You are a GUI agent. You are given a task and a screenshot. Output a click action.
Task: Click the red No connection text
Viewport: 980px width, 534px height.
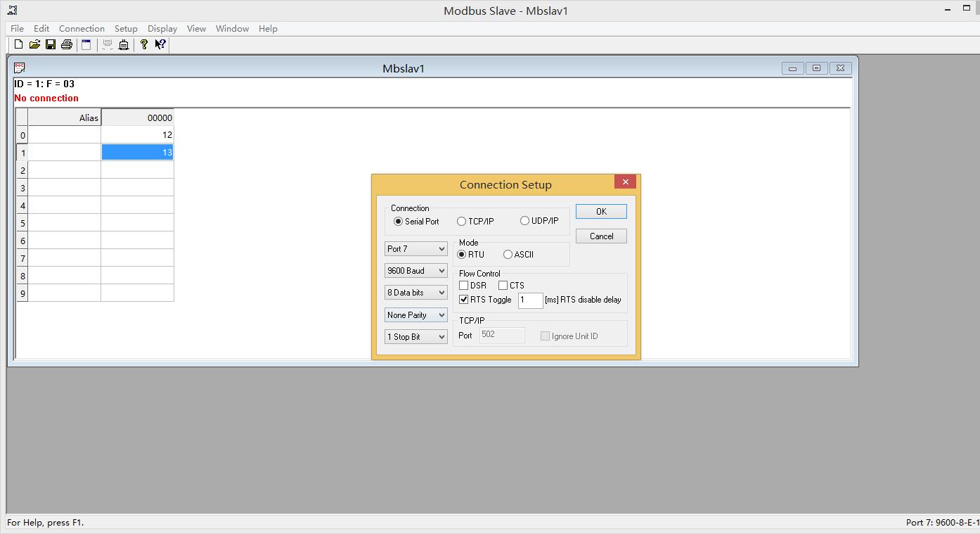[46, 98]
